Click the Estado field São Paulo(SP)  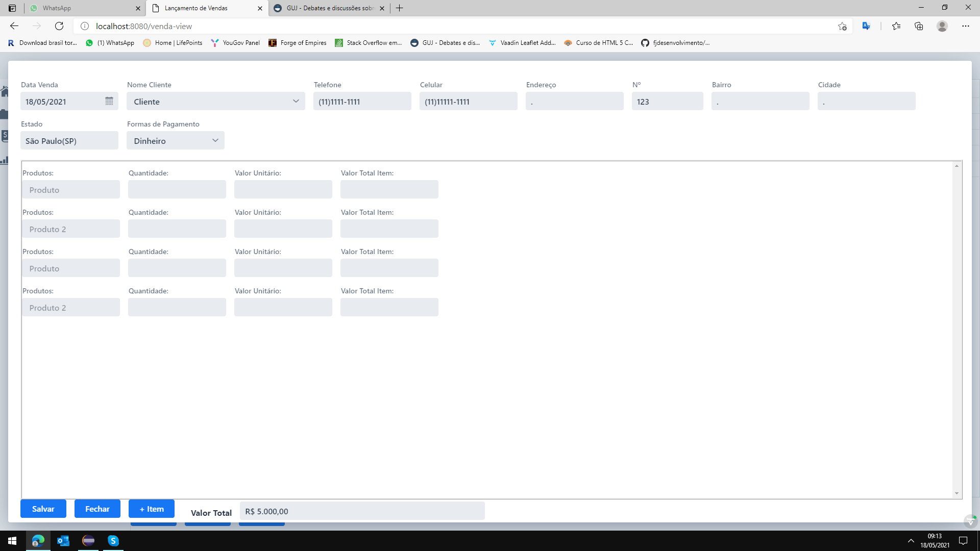69,140
